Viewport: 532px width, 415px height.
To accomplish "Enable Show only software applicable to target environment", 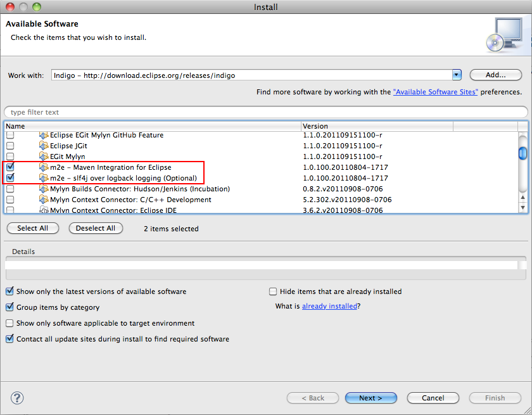I will pos(10,323).
